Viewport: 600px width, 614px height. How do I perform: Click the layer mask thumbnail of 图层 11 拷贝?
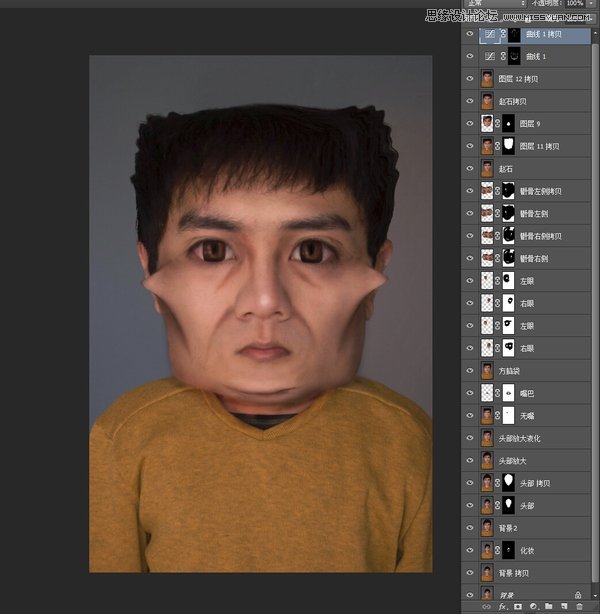tap(507, 146)
